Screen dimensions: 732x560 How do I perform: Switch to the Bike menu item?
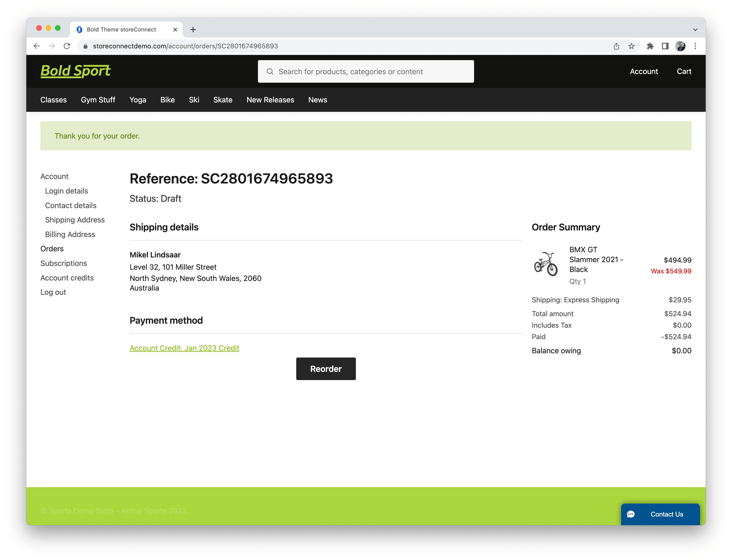[167, 100]
